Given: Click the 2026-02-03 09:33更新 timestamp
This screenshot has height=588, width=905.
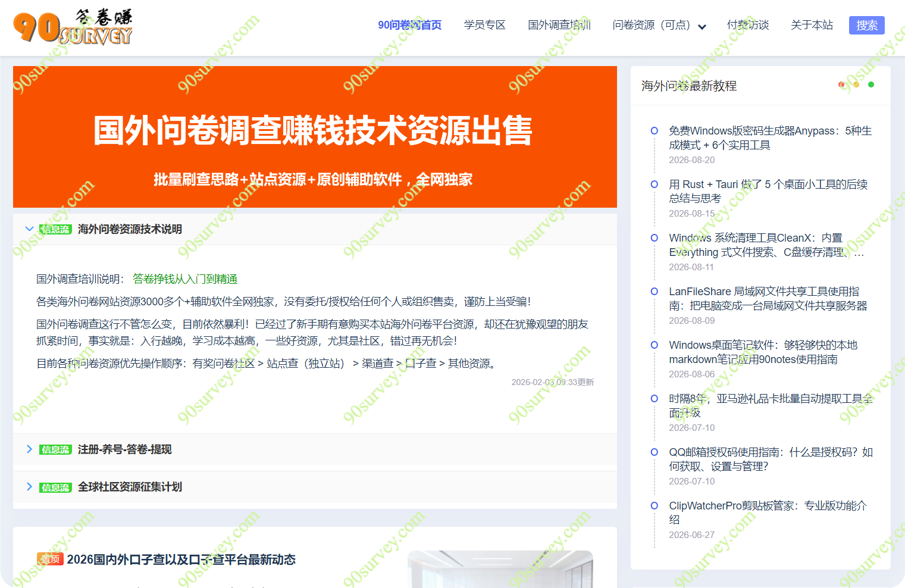Looking at the screenshot, I should (553, 382).
